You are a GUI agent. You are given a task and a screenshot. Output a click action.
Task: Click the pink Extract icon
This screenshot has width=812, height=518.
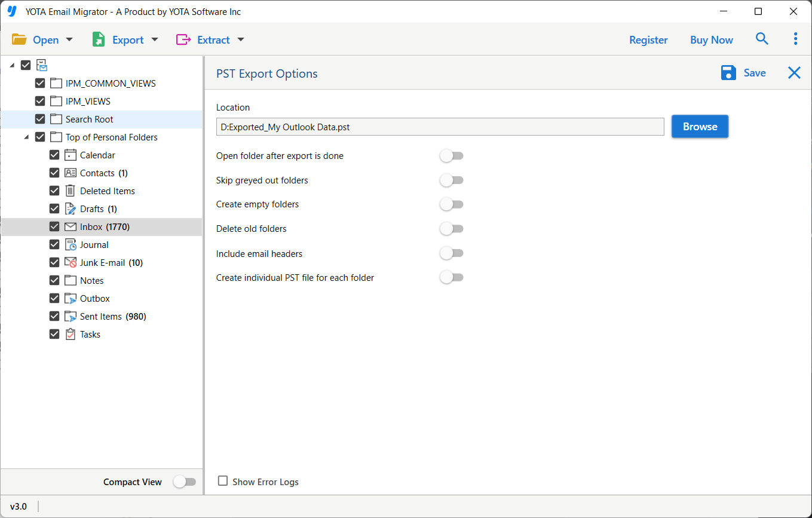click(x=183, y=39)
